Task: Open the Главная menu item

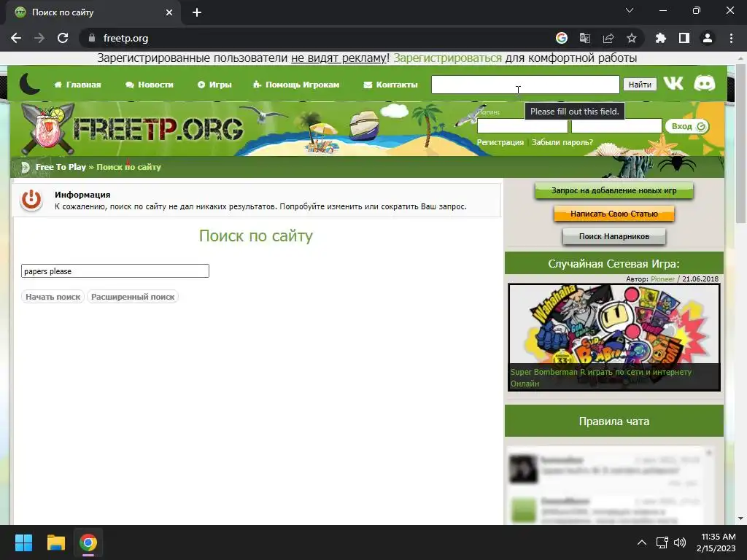Action: [x=77, y=85]
